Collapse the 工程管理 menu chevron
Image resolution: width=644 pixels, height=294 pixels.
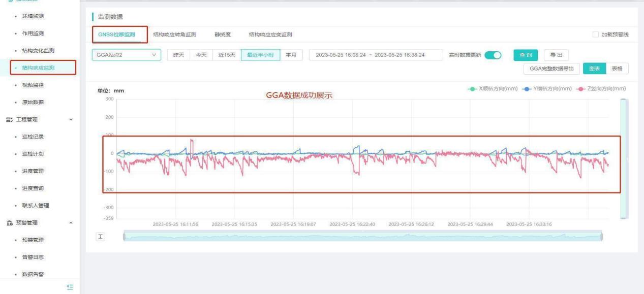click(x=71, y=120)
